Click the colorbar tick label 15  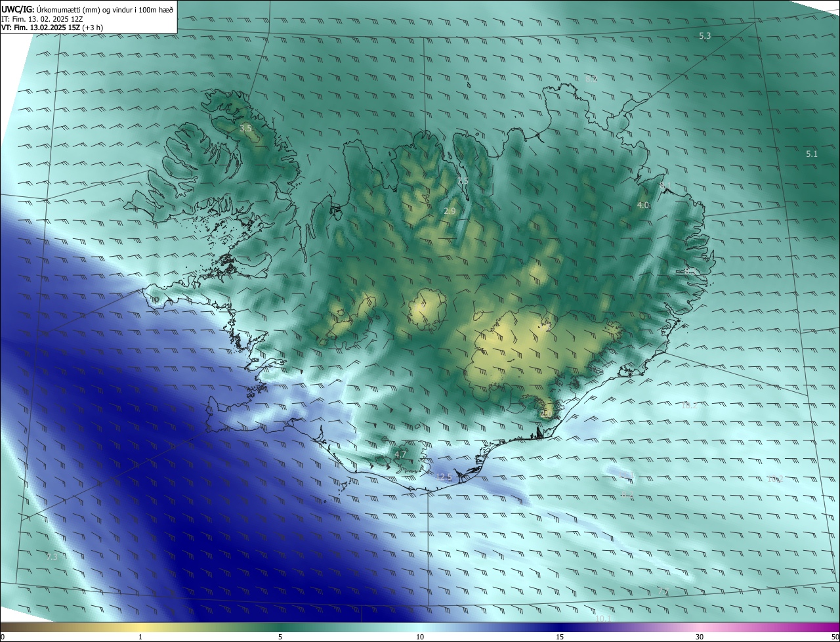click(x=560, y=637)
